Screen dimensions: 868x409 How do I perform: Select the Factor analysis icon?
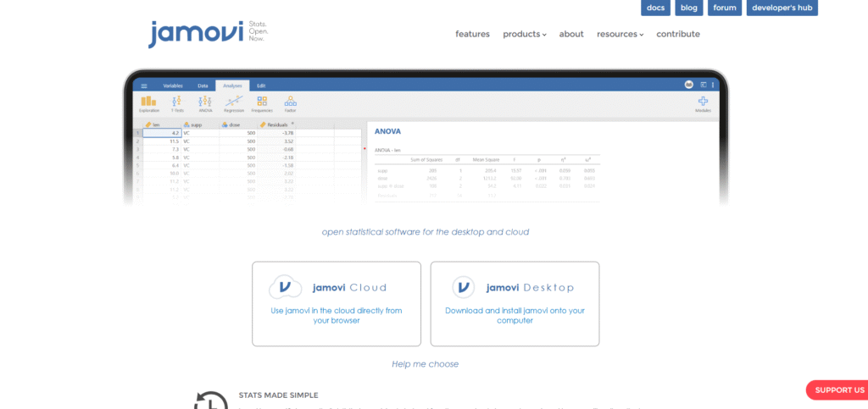click(x=290, y=102)
